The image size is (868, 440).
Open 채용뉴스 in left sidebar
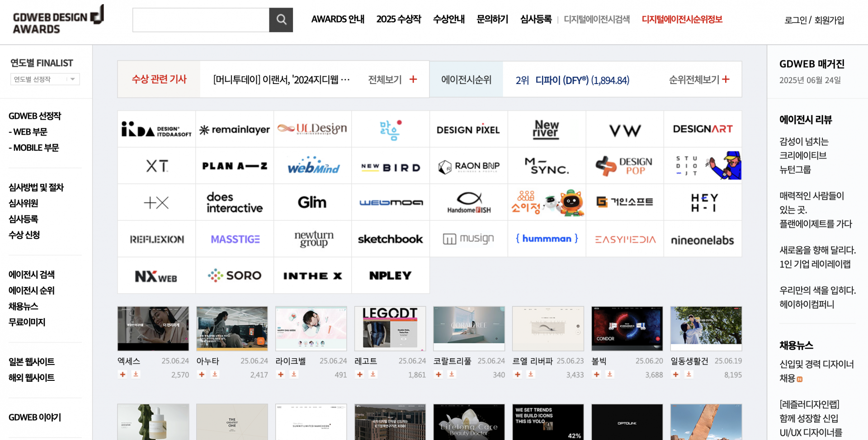[x=24, y=306]
